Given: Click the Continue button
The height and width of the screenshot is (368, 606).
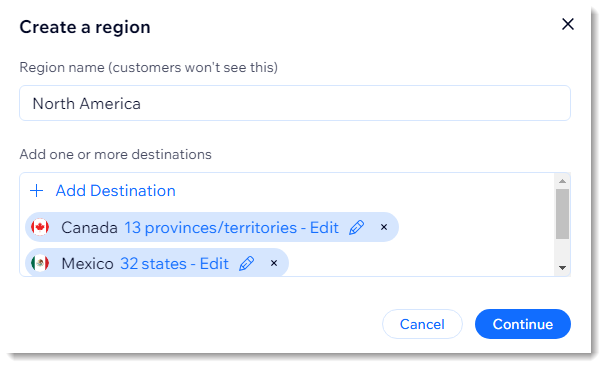Looking at the screenshot, I should (523, 324).
